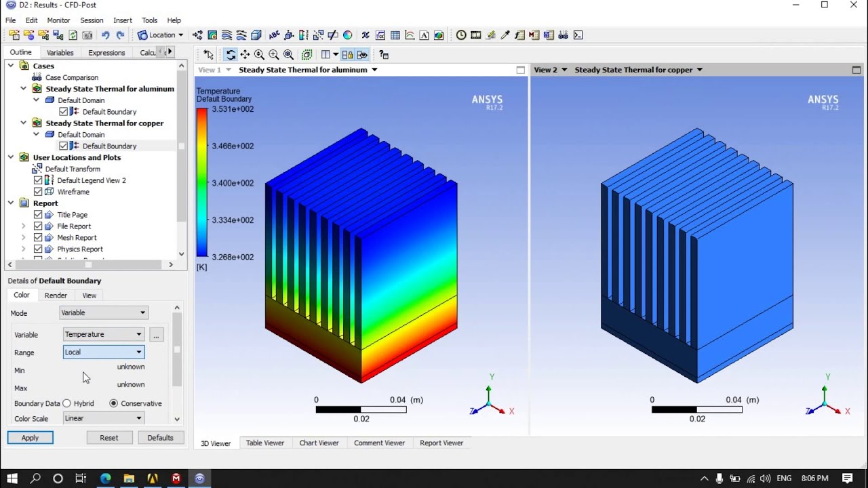Switch to the Chart Viewer tab
Image resolution: width=868 pixels, height=488 pixels.
click(x=319, y=443)
